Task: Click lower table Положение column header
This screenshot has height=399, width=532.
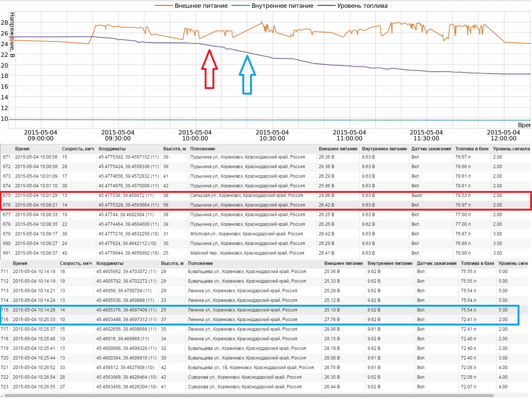Action: click(200, 263)
